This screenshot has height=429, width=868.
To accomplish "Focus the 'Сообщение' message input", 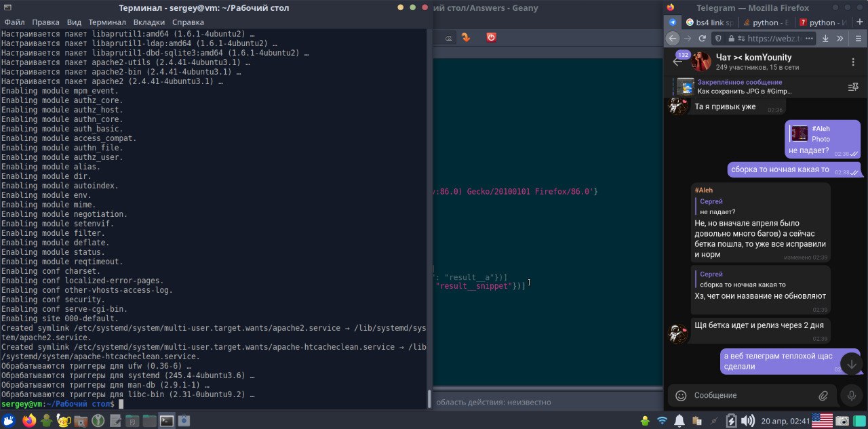I will click(751, 395).
